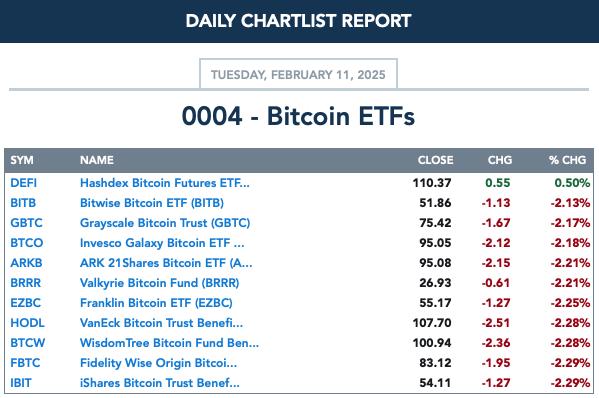This screenshot has width=599, height=398.
Task: Open Hashdex Bitcoin Futures ETF link
Action: [x=165, y=183]
